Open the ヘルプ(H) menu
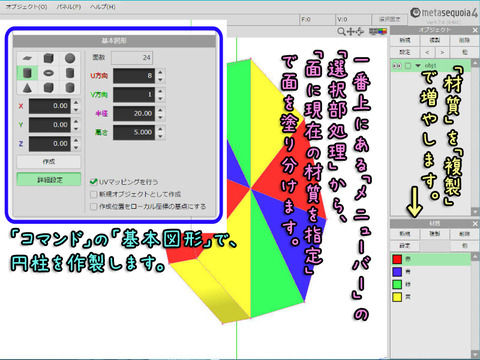 point(103,7)
